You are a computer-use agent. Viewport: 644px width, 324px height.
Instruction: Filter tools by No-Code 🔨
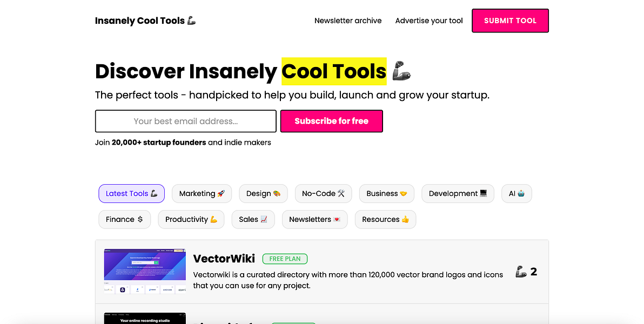pos(323,193)
